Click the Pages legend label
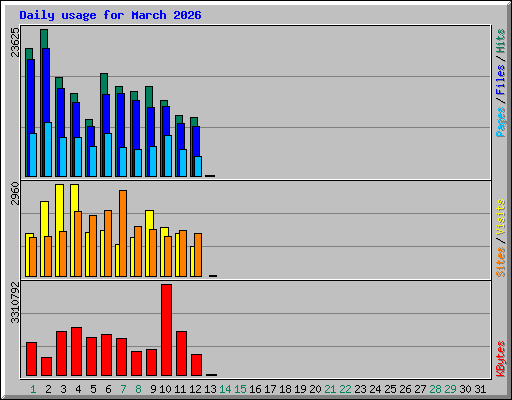This screenshot has width=512, height=400. (x=501, y=122)
